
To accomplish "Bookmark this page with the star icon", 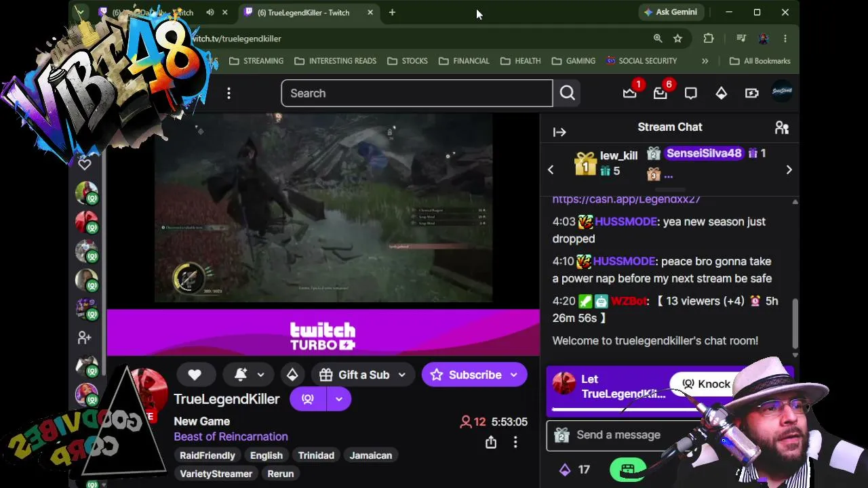I will [677, 39].
